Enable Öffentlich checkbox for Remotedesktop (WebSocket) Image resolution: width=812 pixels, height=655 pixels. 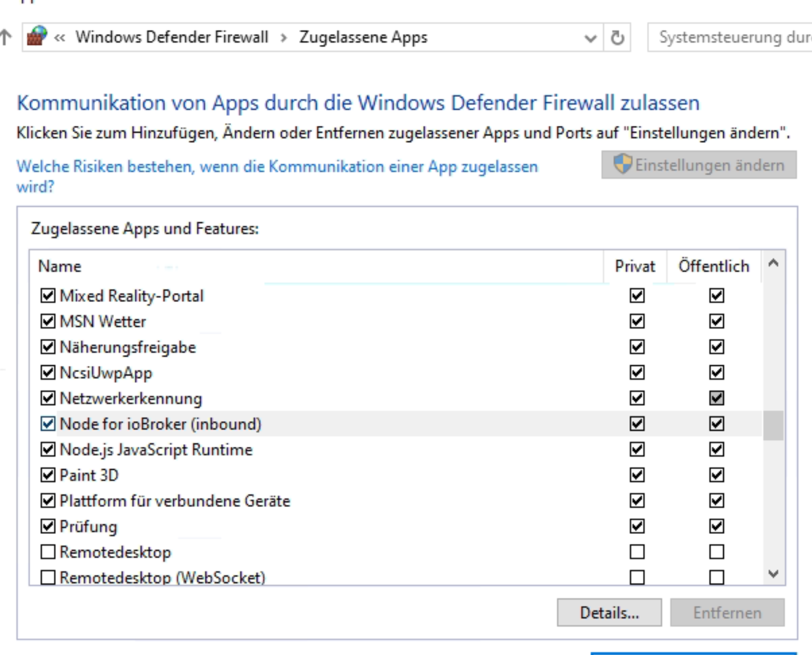(x=717, y=577)
